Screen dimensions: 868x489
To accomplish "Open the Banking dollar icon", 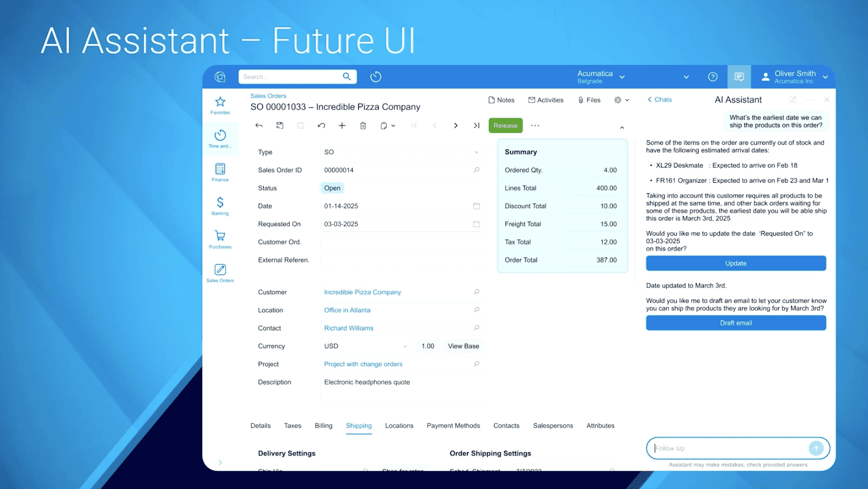I will pos(220,202).
